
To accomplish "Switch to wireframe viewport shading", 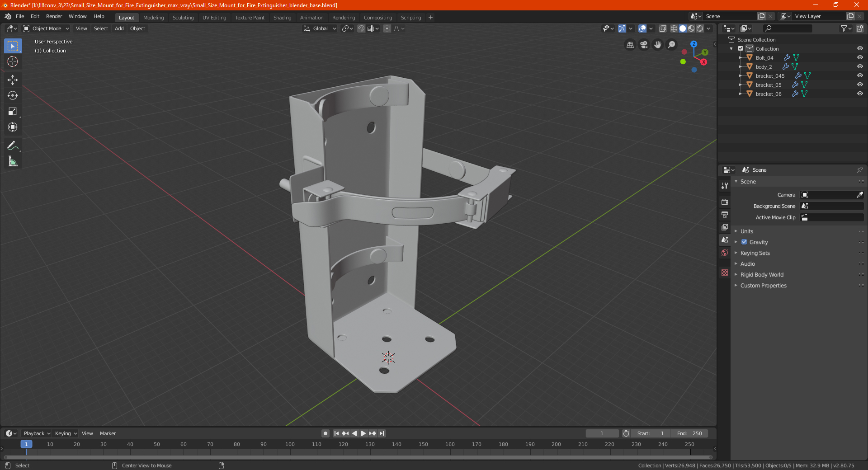I will [x=674, y=28].
